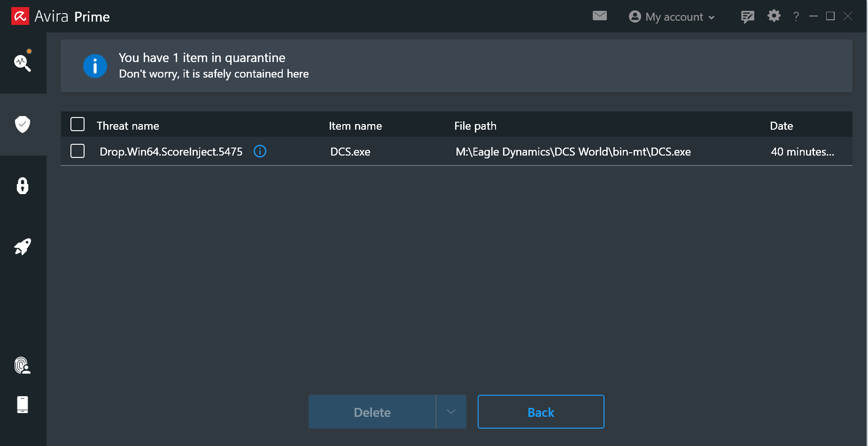Open the settings gear icon
Image resolution: width=868 pixels, height=446 pixels.
coord(774,16)
